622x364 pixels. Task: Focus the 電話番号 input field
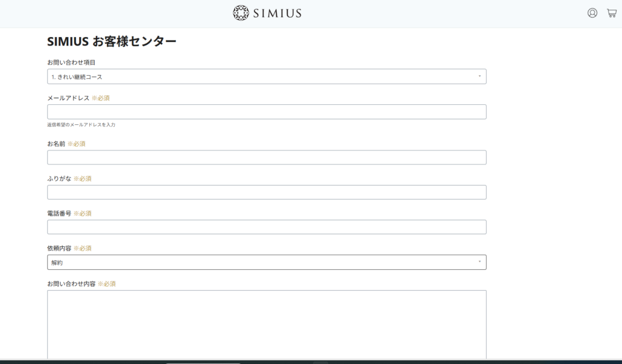click(267, 227)
